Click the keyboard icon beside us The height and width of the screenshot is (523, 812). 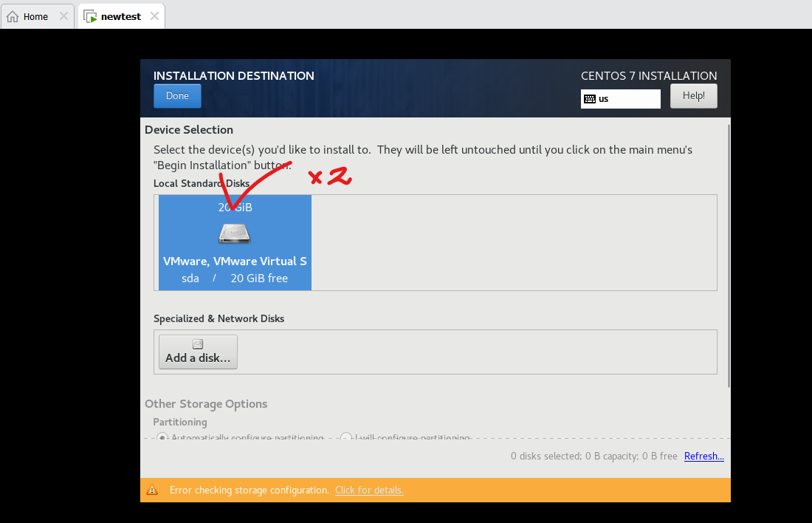pyautogui.click(x=589, y=99)
